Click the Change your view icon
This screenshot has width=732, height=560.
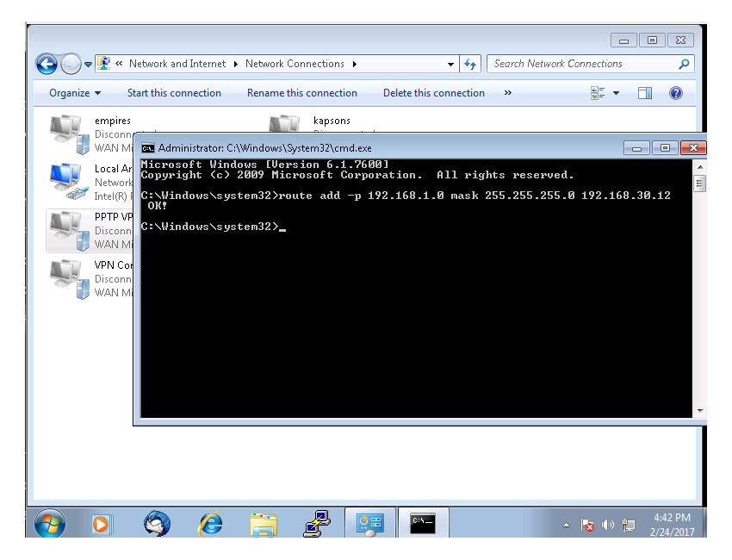point(598,93)
